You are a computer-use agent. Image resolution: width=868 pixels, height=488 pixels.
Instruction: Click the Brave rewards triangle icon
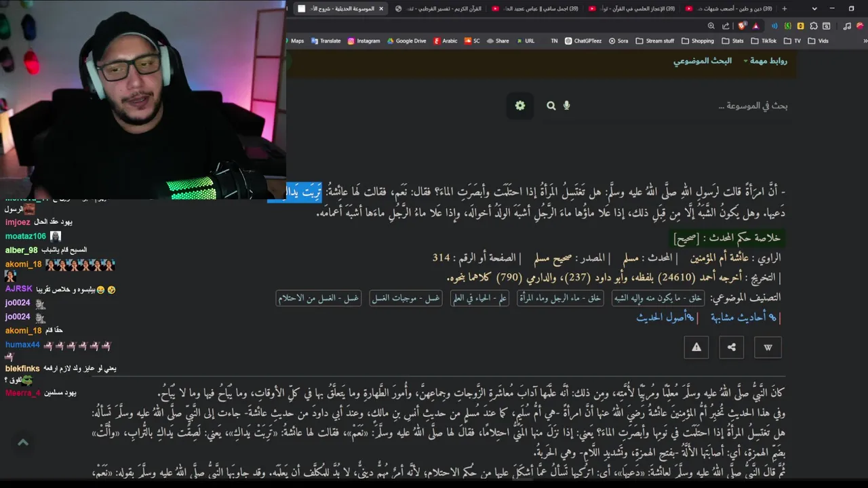755,26
